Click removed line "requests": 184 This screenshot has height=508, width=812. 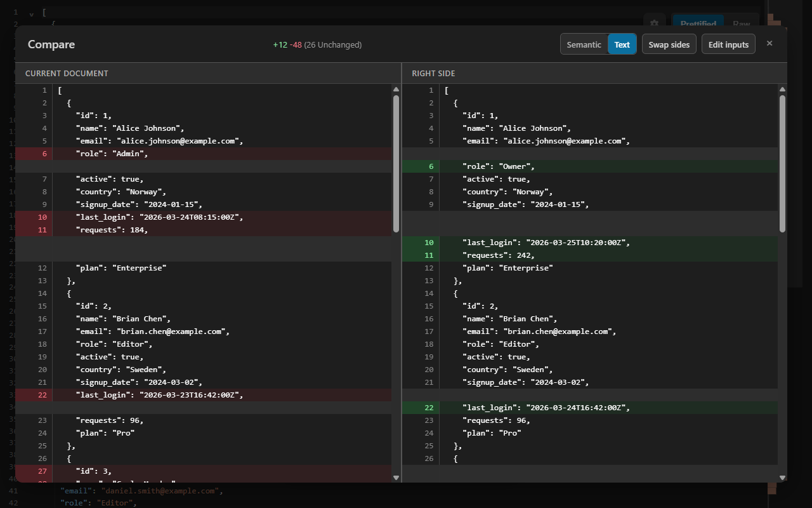click(204, 230)
